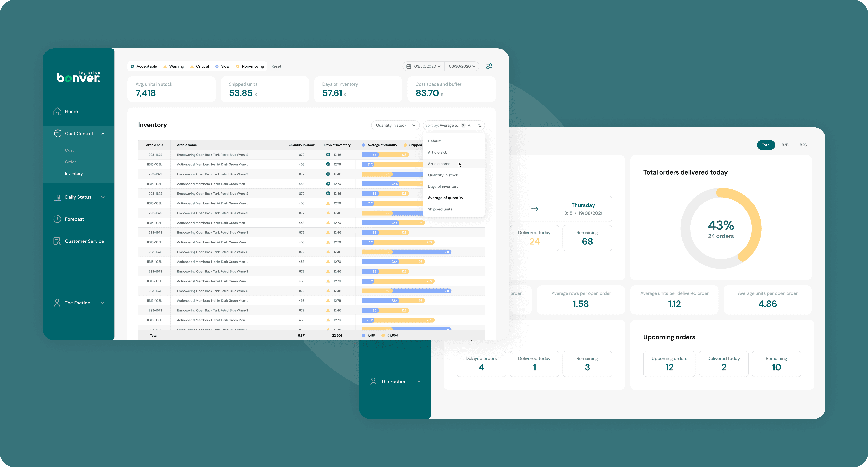
Task: Toggle sort direction ascending/descending icon
Action: coord(480,125)
